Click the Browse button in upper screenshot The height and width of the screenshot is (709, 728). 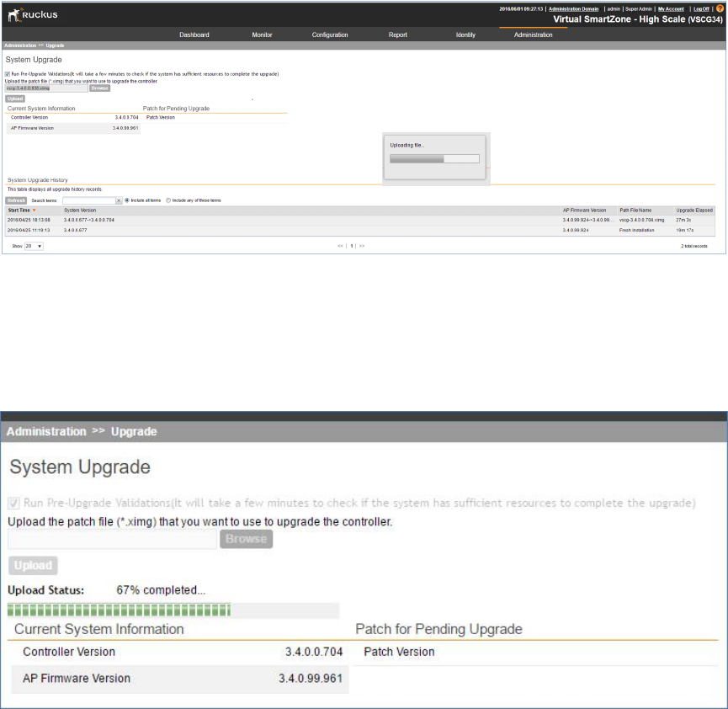click(99, 88)
